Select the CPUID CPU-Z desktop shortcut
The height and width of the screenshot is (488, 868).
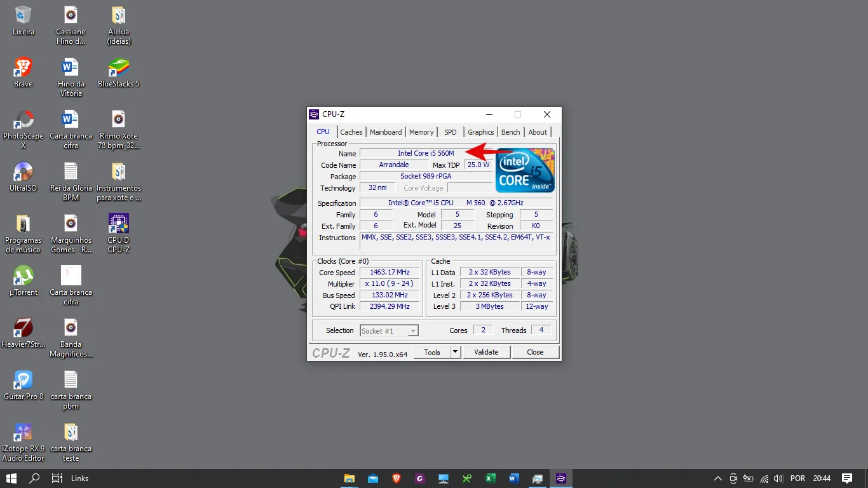point(119,233)
